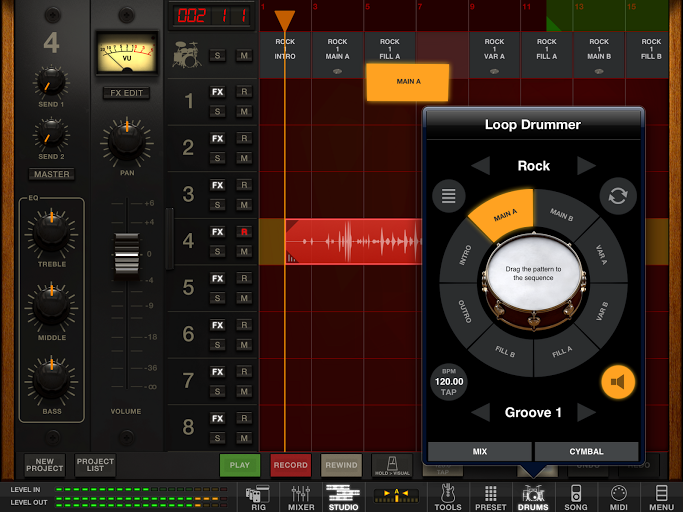
Task: Toggle the orange speaker preview button
Action: [x=618, y=381]
